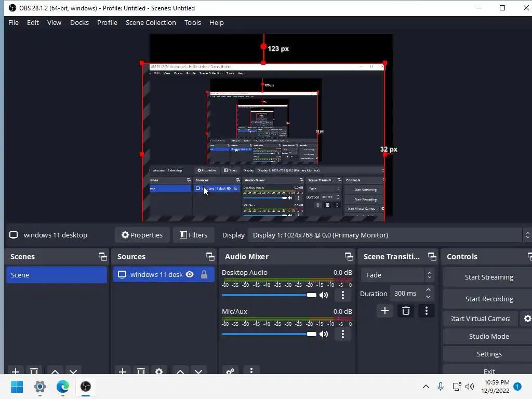Decrease transition duration with down arrow

pyautogui.click(x=429, y=297)
